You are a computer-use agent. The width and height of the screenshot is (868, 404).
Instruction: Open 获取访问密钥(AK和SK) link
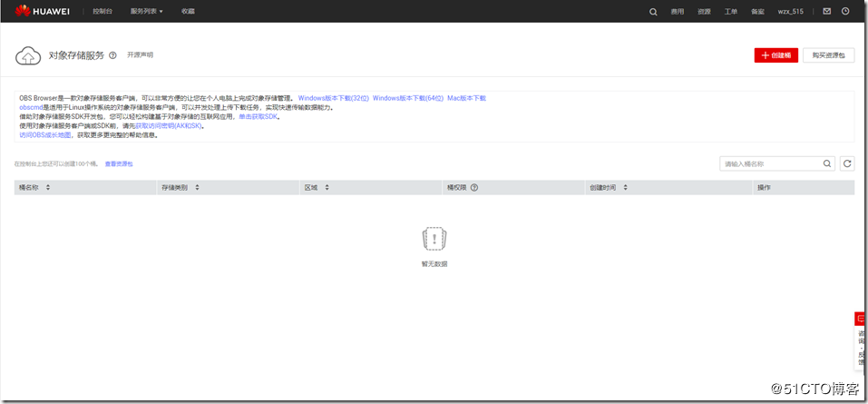(170, 126)
